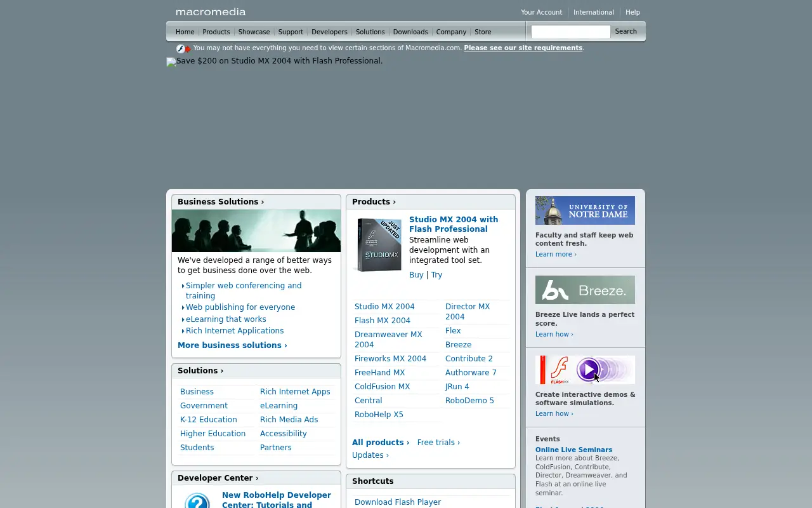Open the Products menu in navigation bar

tap(216, 32)
